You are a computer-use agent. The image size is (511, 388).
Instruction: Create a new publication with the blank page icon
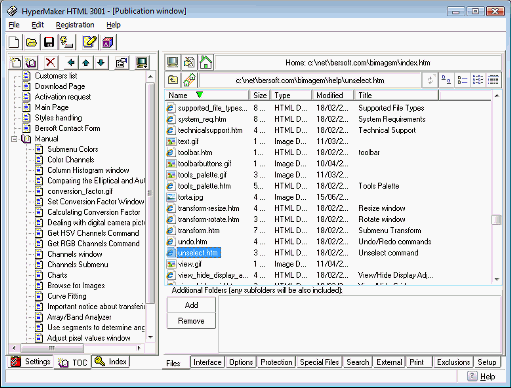[14, 42]
